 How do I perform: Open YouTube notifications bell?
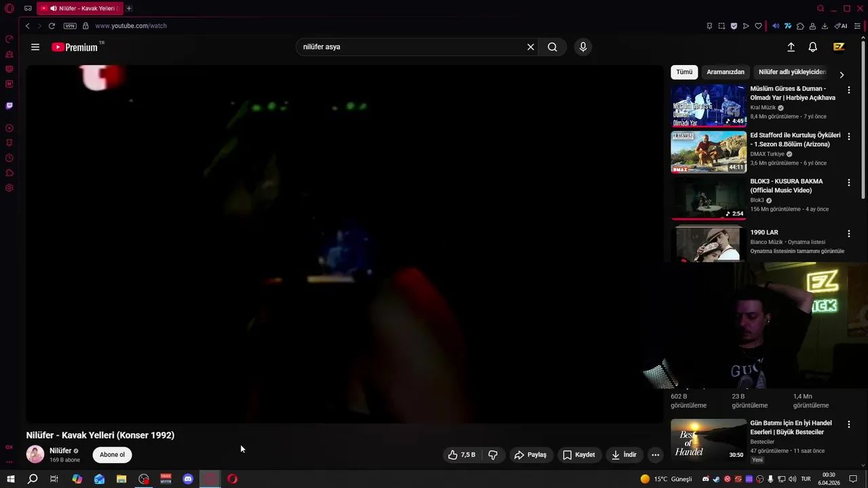812,47
